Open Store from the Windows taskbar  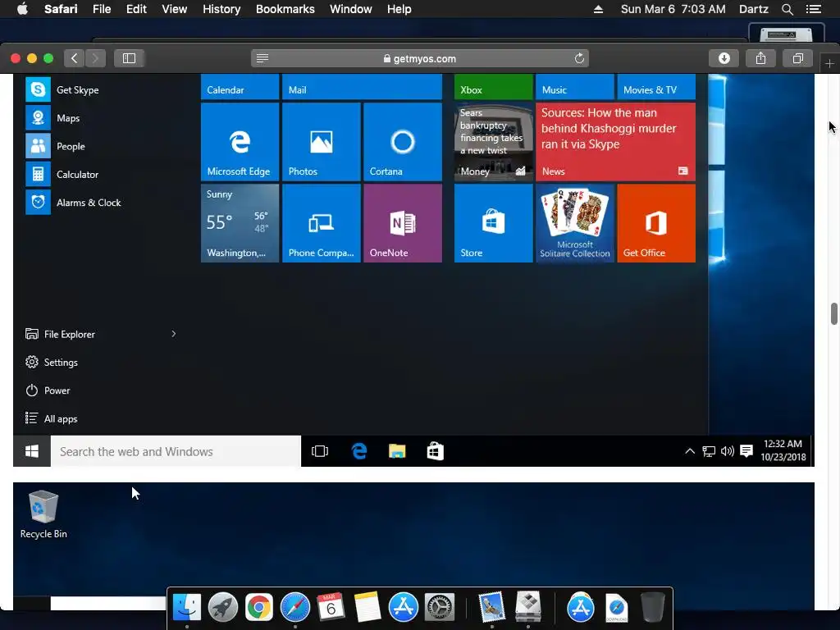point(435,451)
